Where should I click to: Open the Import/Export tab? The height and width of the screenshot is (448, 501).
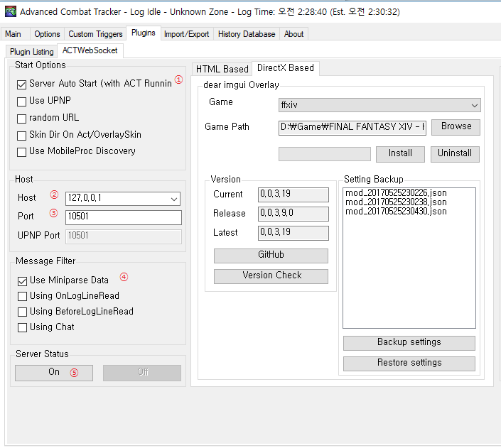(x=187, y=34)
